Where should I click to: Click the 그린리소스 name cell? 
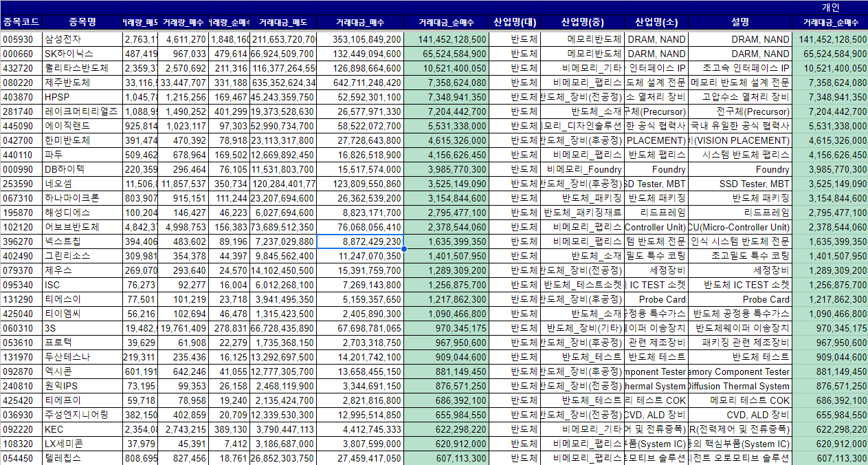point(82,256)
